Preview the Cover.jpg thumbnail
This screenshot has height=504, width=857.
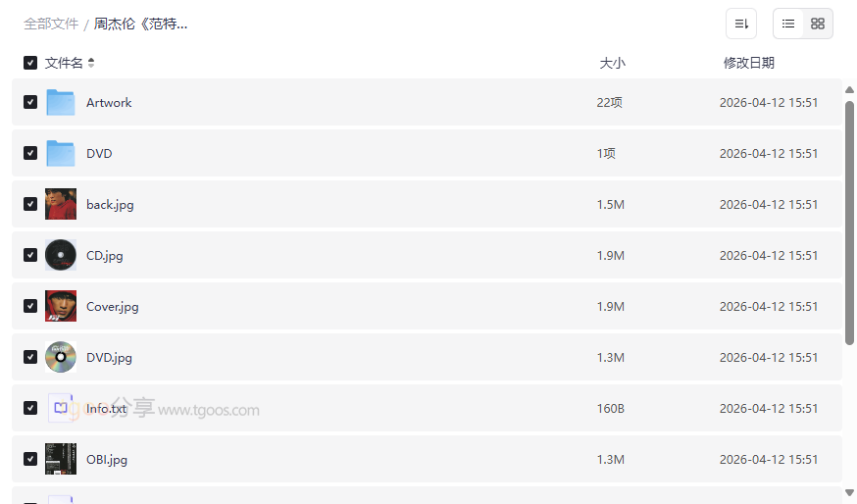pos(61,306)
